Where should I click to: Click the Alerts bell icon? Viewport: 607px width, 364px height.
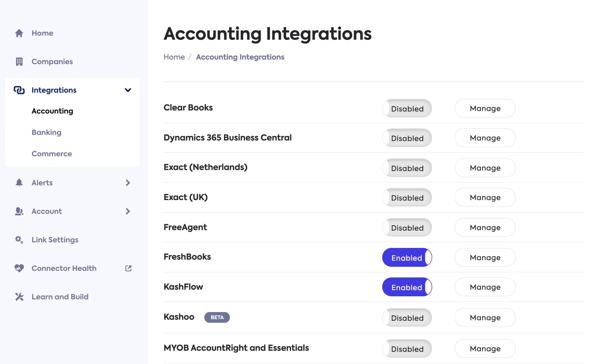[x=19, y=183]
